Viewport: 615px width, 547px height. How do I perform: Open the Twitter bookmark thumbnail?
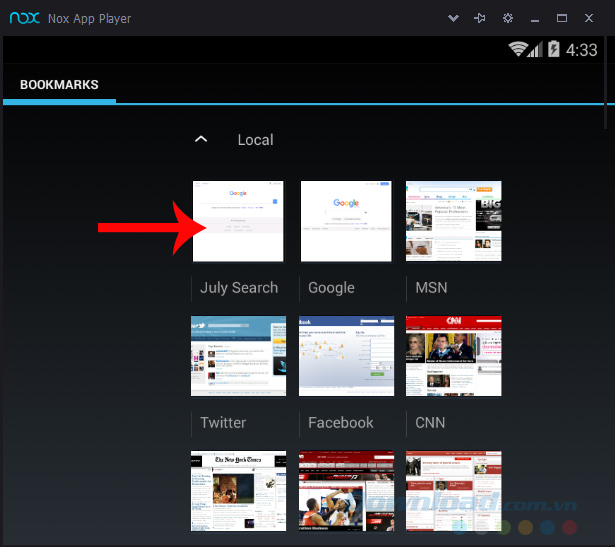coord(238,356)
